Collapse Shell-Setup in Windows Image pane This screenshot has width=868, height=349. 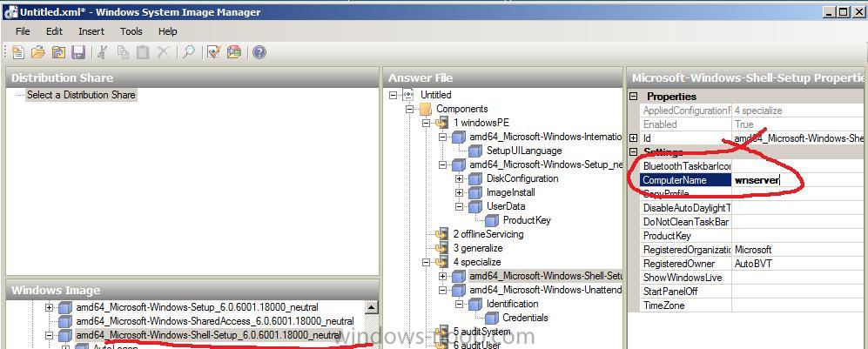[x=50, y=335]
